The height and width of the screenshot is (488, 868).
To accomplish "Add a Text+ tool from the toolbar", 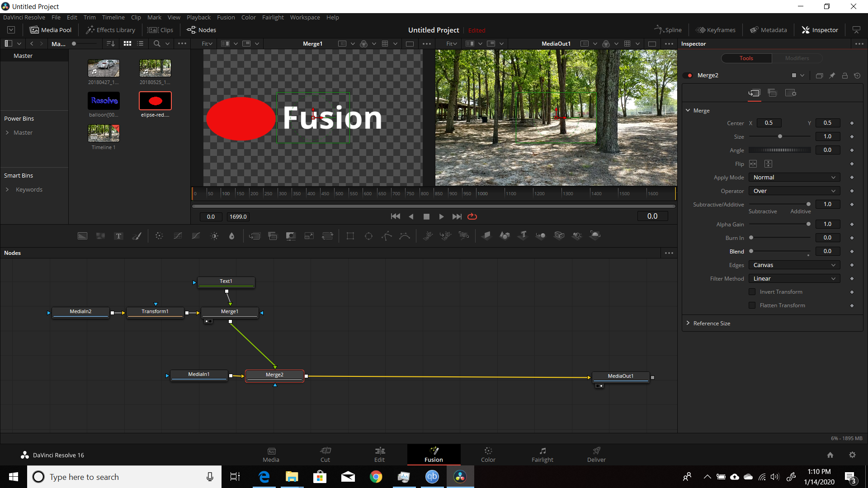I will coord(118,236).
